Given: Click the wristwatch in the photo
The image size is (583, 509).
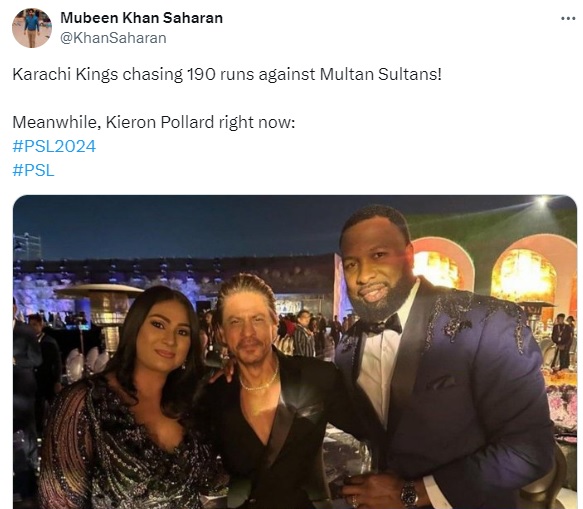Looking at the screenshot, I should pyautogui.click(x=409, y=494).
